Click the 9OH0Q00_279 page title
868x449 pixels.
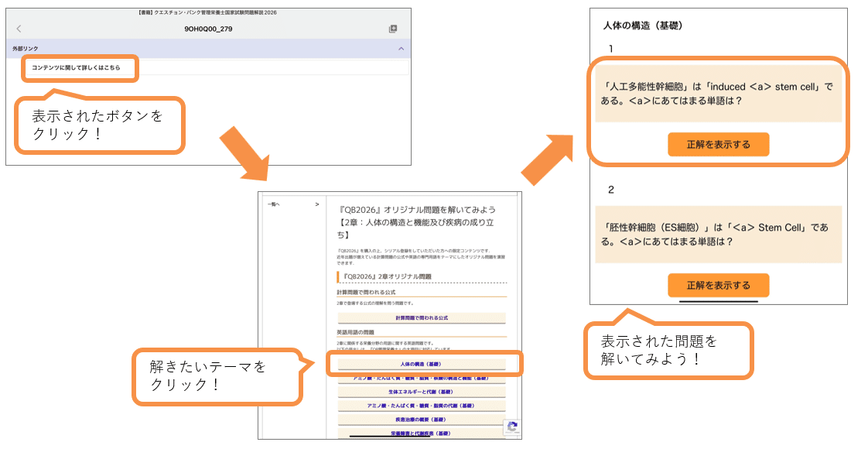pos(208,29)
